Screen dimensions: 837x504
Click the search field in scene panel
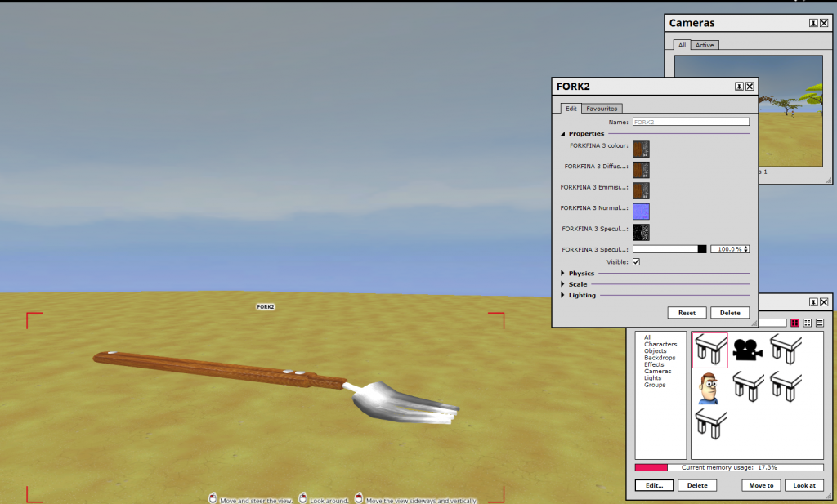click(x=772, y=323)
